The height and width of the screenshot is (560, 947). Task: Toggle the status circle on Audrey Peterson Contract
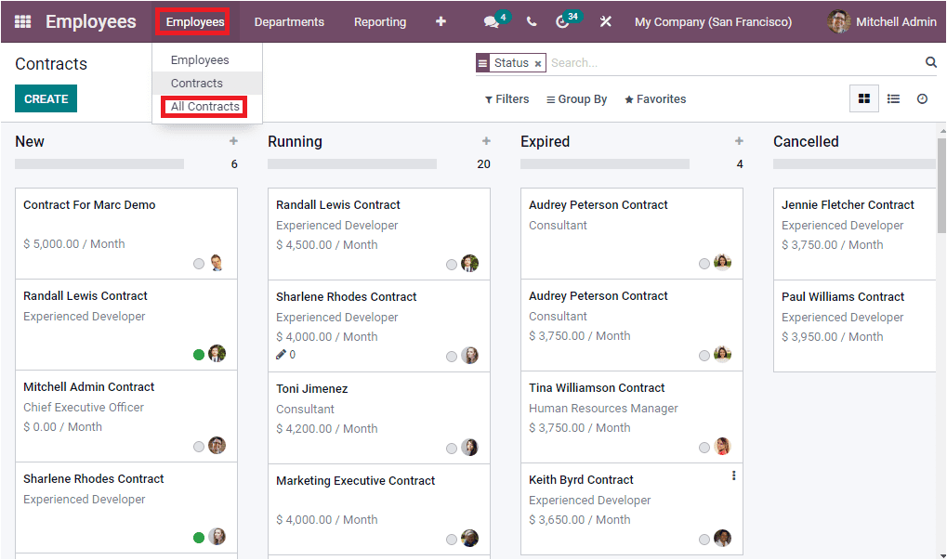(704, 263)
